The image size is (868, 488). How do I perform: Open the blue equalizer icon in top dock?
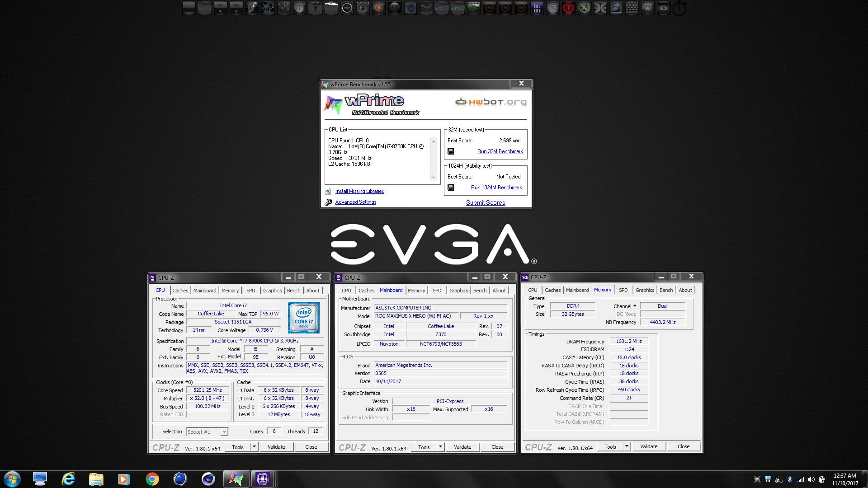tap(536, 8)
